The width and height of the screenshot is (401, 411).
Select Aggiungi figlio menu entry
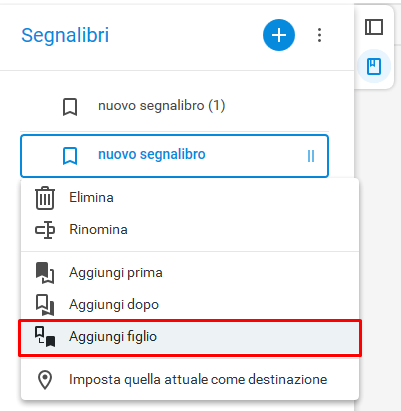(190, 337)
